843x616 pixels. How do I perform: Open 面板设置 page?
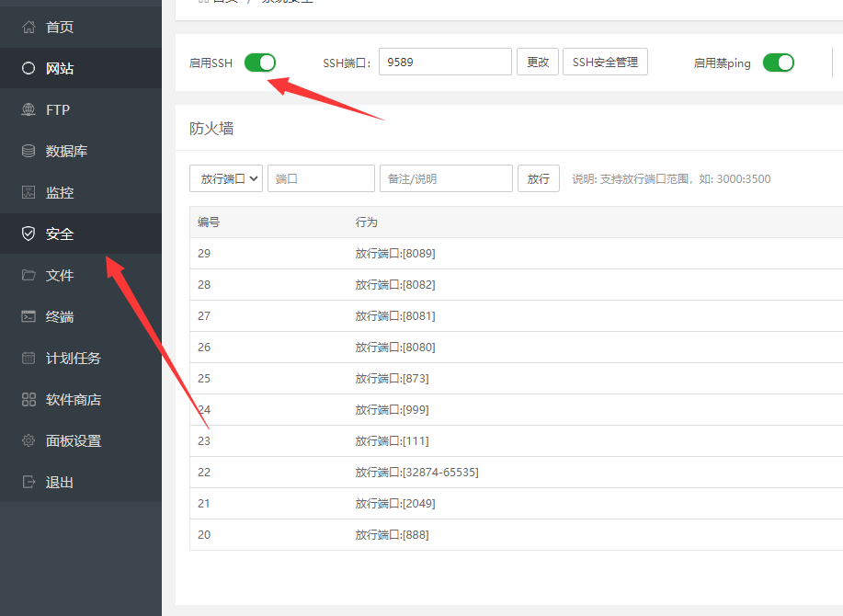(81, 440)
